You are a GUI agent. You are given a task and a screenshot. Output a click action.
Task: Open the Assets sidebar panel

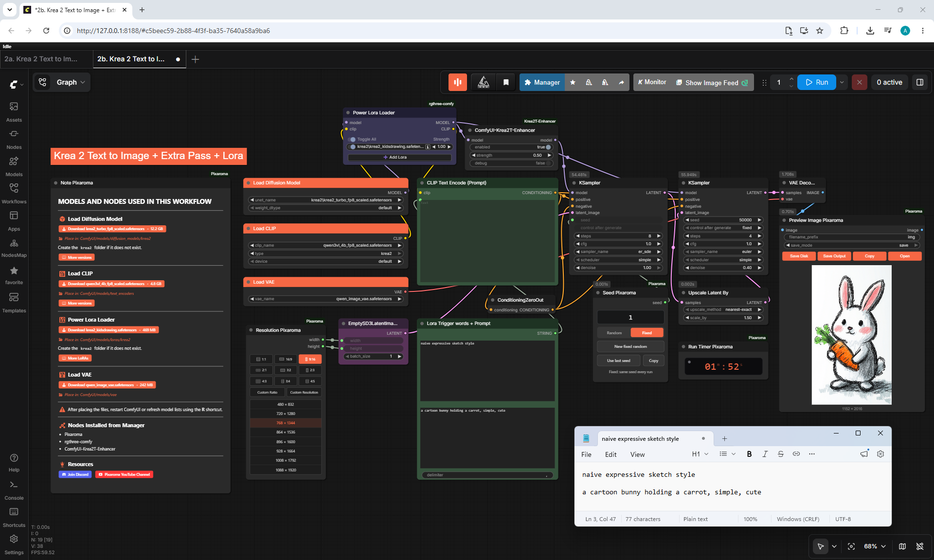[x=14, y=111]
